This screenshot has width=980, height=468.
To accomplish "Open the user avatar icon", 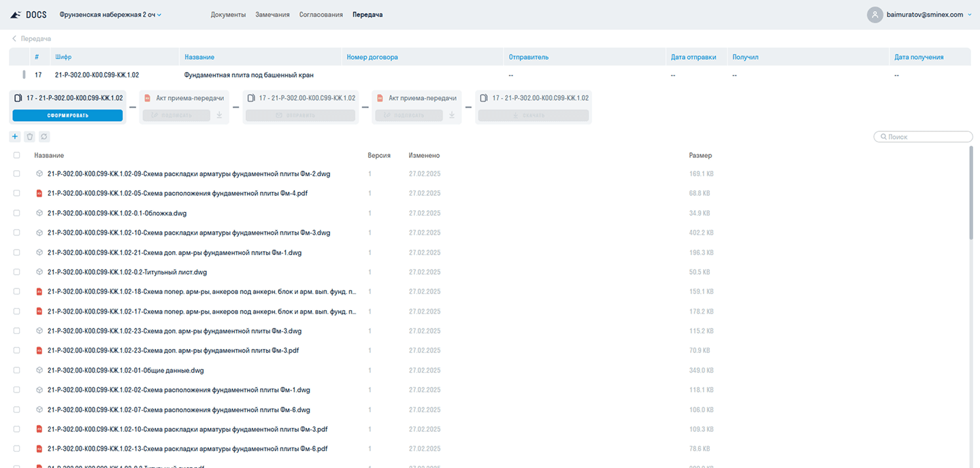I will click(x=875, y=14).
